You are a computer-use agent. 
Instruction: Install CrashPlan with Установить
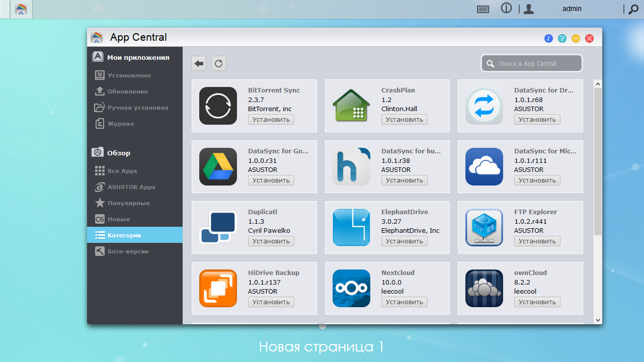tap(405, 120)
